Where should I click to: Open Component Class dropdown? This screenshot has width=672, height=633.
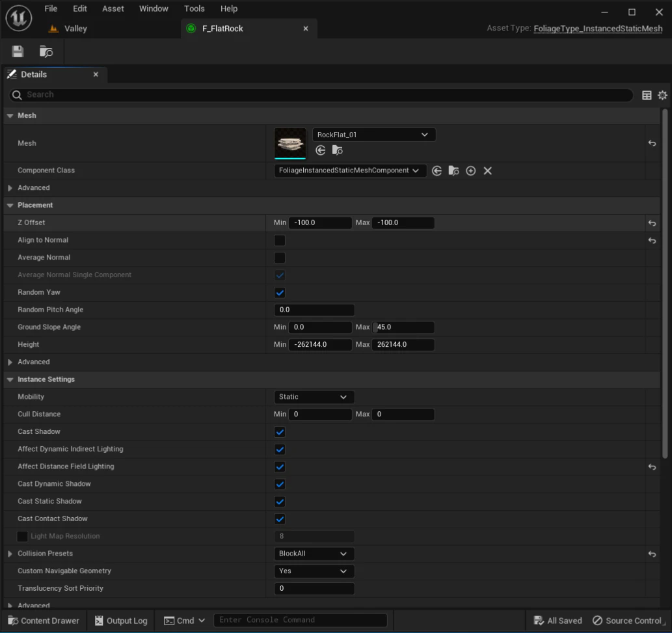pos(350,170)
